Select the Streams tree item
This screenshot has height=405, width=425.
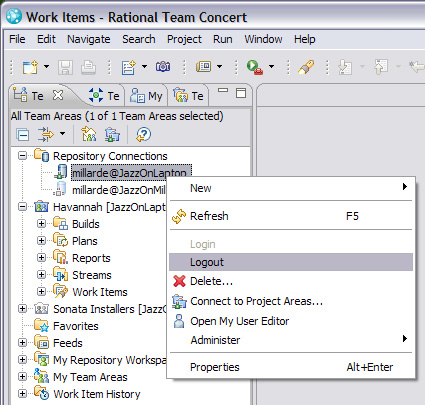(92, 275)
